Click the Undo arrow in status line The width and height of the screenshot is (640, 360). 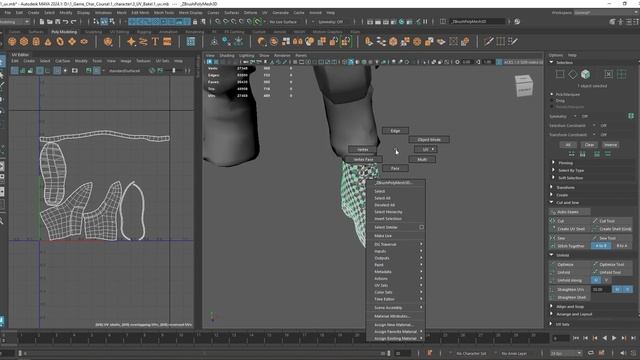point(65,22)
